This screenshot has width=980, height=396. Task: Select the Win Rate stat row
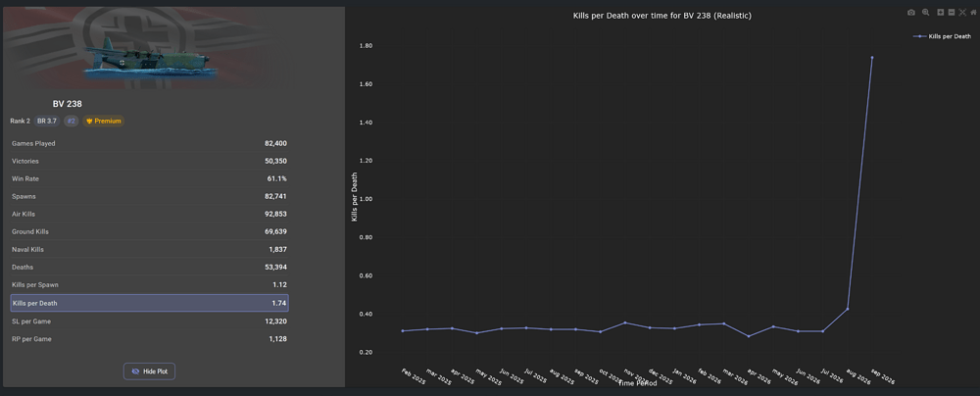[149, 179]
